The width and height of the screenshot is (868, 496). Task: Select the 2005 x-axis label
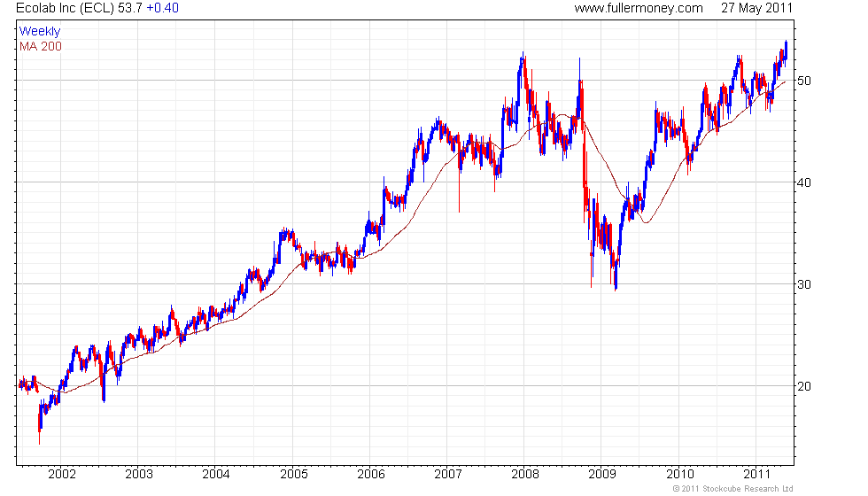pos(293,474)
